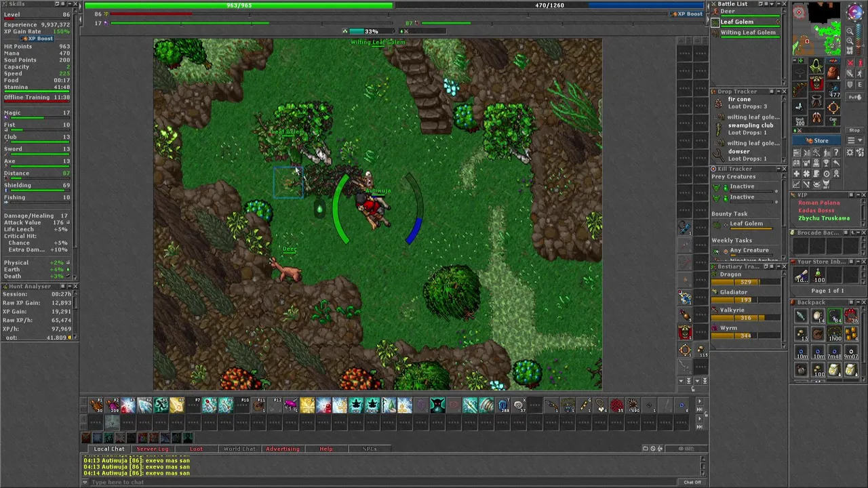Click the helmet equipment slot

816,65
